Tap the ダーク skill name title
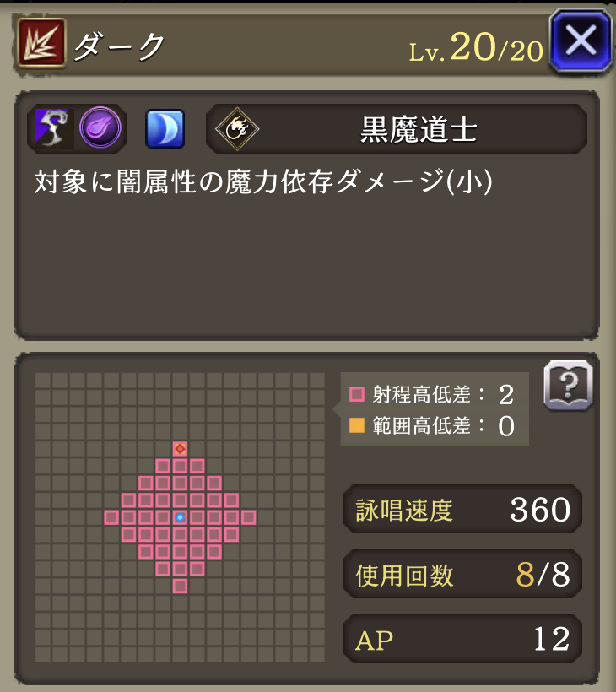This screenshot has width=616, height=692. [119, 46]
